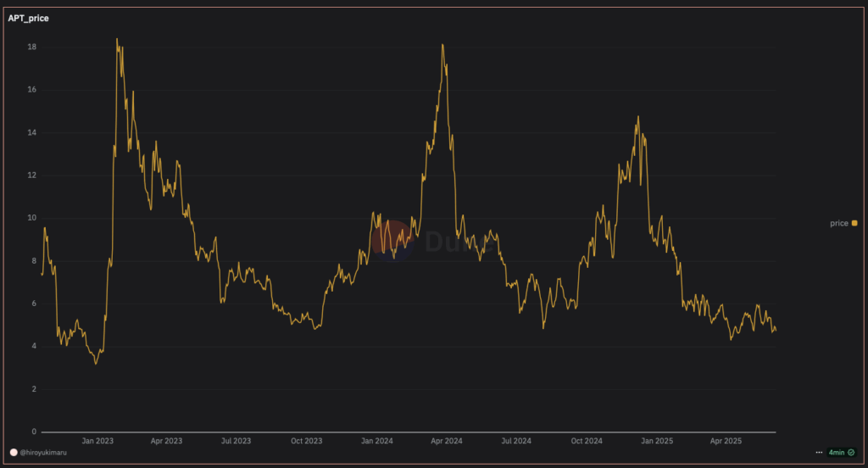Click the 0 y-axis value

pyautogui.click(x=34, y=432)
